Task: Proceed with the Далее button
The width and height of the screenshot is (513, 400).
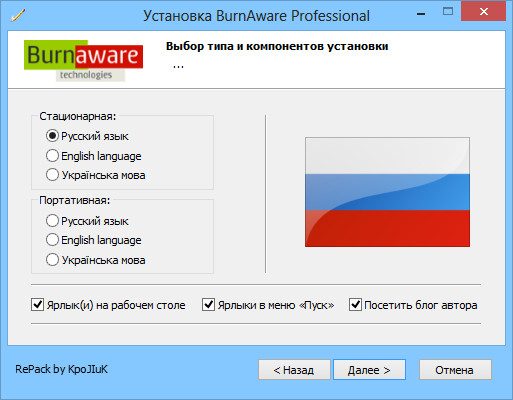Action: [369, 370]
